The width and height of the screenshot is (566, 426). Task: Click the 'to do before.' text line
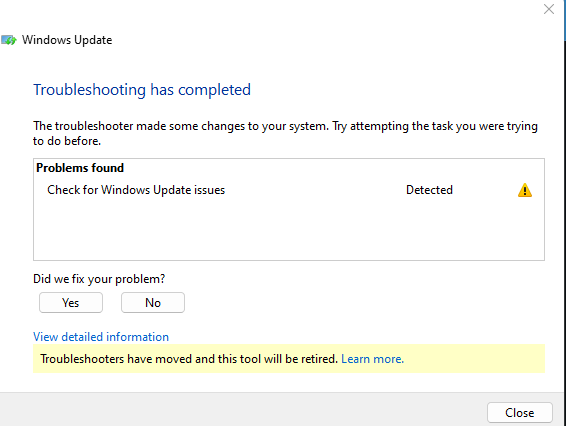(x=67, y=141)
